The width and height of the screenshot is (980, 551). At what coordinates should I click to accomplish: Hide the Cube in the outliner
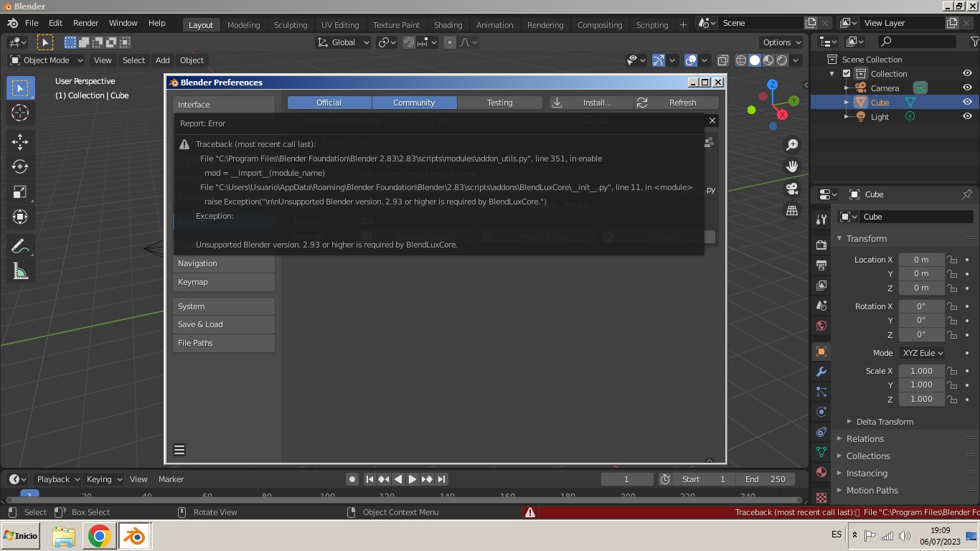pos(967,102)
